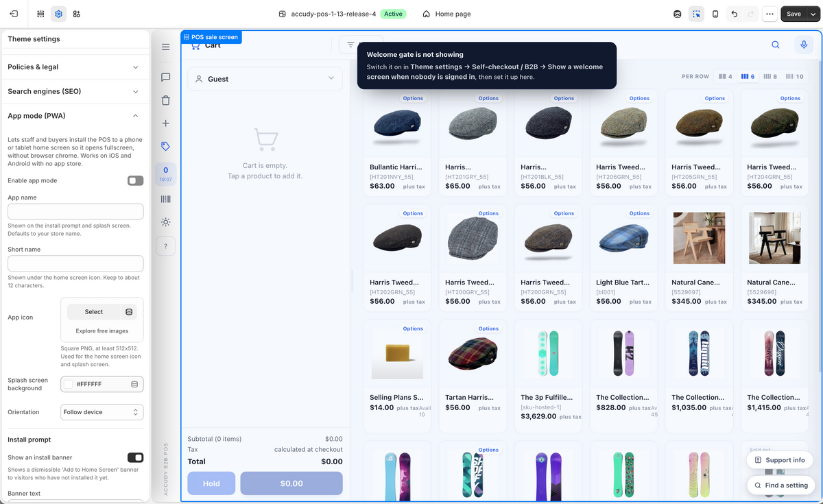
Task: Click the Save button
Action: coord(794,14)
